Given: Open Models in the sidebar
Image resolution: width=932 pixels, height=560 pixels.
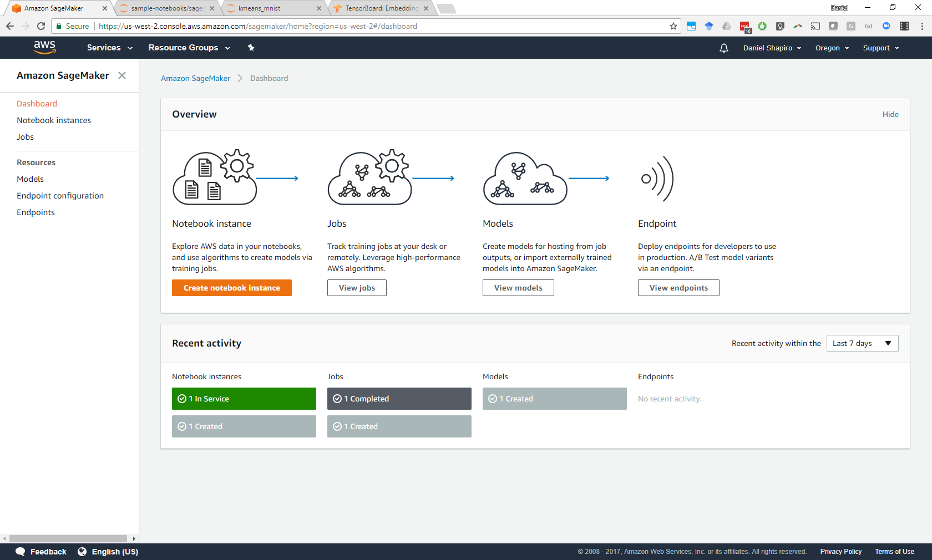Looking at the screenshot, I should click(30, 179).
